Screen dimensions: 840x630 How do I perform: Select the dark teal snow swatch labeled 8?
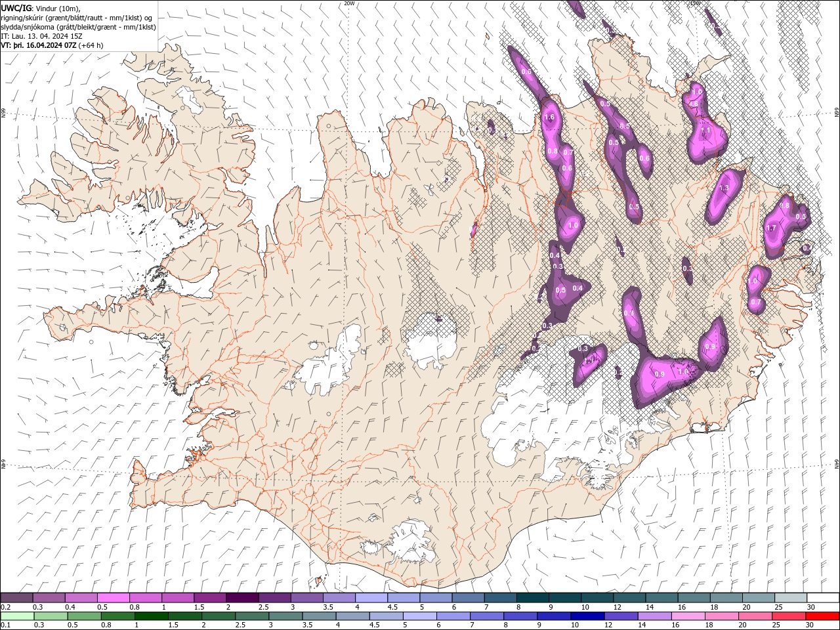[532, 598]
